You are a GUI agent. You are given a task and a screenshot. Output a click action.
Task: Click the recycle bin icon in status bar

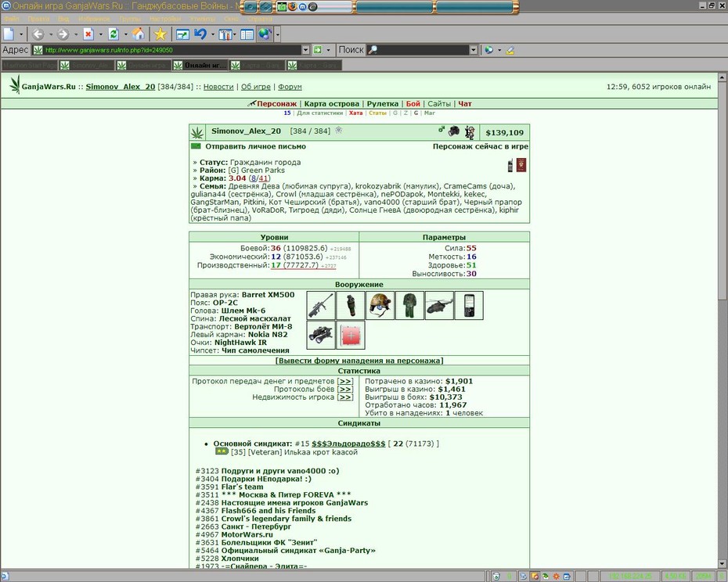coord(496,577)
